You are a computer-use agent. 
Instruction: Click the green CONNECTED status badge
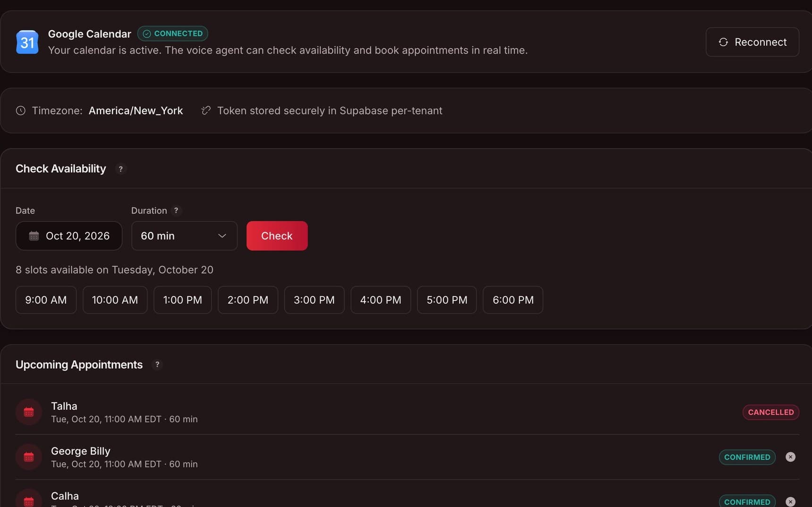tap(173, 34)
